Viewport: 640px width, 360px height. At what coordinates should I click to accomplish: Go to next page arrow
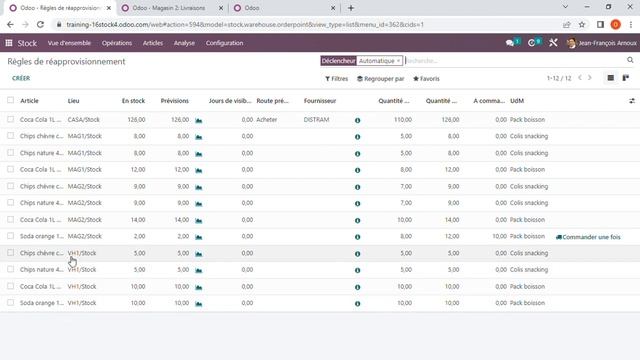tap(590, 78)
